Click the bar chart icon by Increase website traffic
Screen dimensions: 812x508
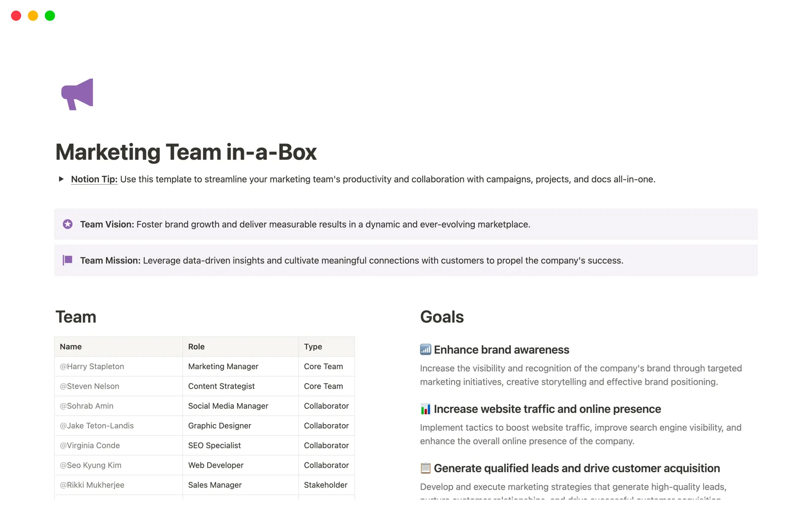point(425,409)
